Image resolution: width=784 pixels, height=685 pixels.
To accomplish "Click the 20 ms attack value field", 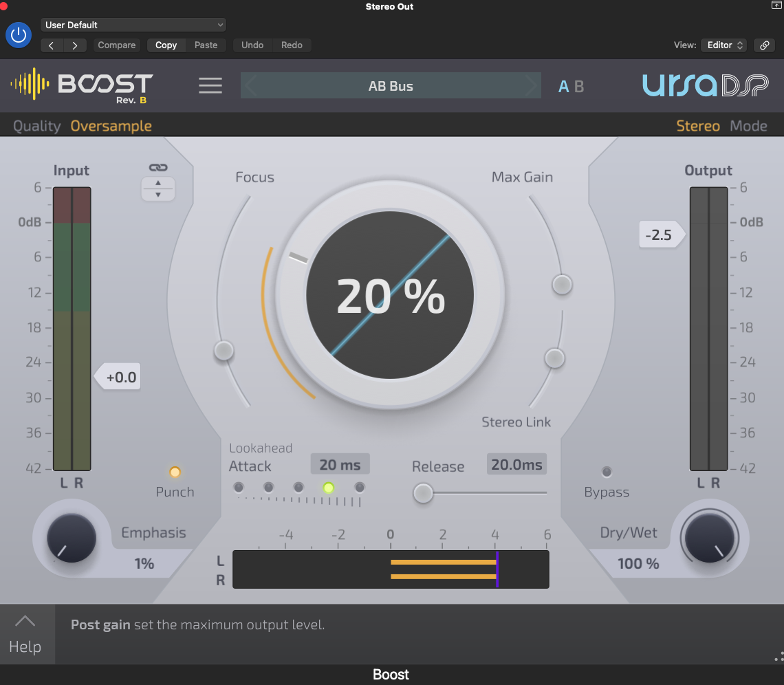I will pyautogui.click(x=340, y=464).
